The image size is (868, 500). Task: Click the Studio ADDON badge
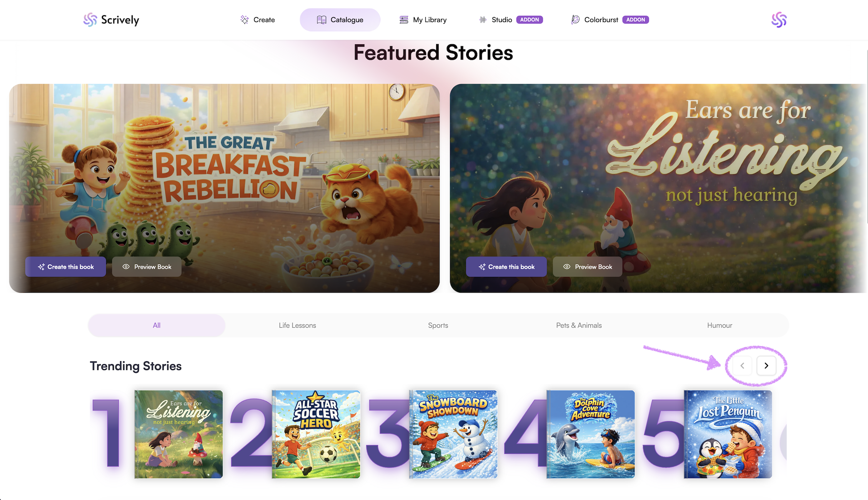click(x=529, y=20)
